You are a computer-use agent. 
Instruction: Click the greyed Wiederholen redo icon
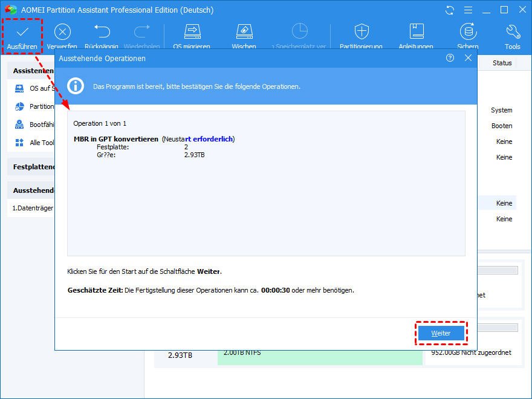142,31
